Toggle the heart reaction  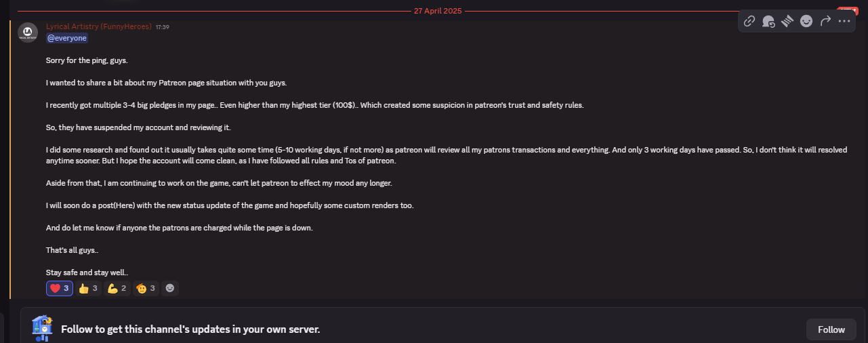click(60, 288)
